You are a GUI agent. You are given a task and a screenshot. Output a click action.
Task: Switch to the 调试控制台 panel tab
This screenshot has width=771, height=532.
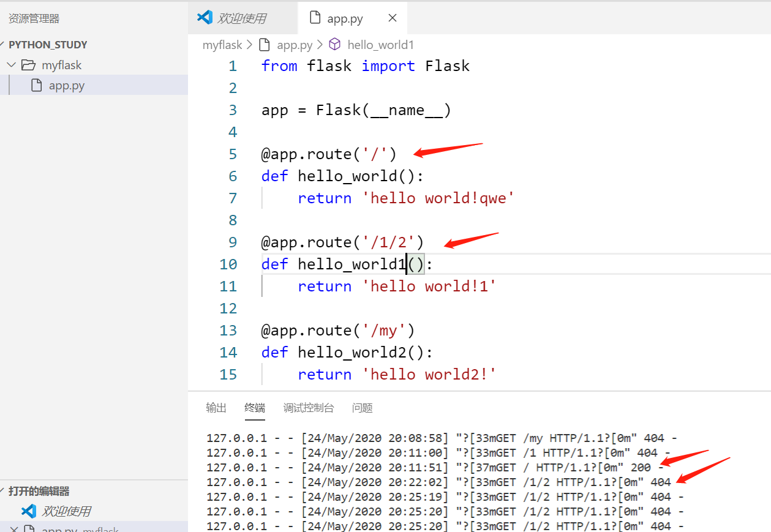[x=309, y=408]
